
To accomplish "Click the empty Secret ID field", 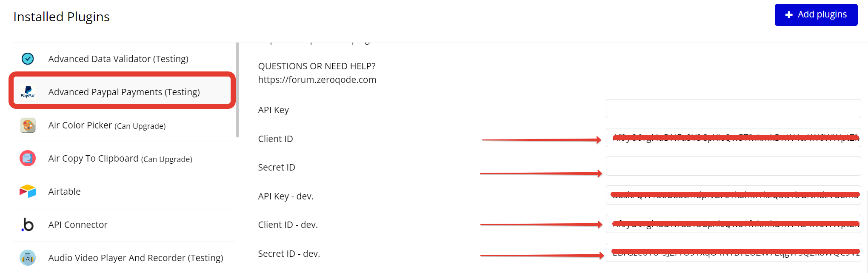I will (733, 166).
